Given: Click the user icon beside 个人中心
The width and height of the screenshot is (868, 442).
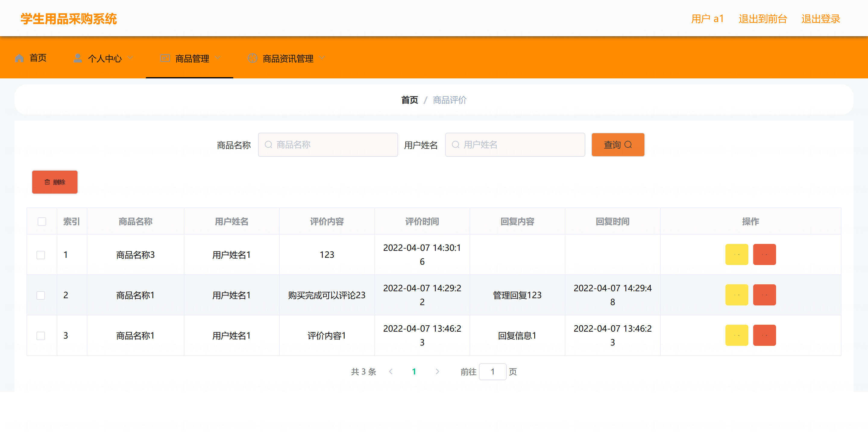Looking at the screenshot, I should (78, 58).
